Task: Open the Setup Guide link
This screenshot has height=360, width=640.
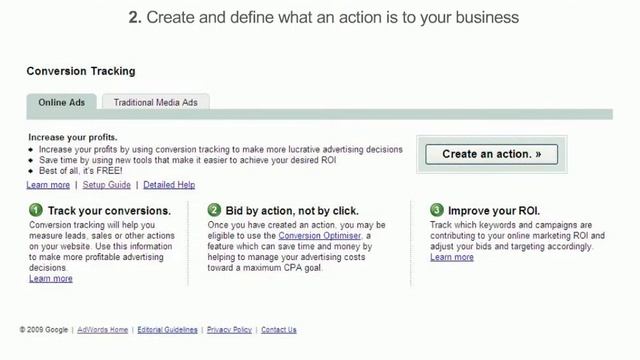Action: (107, 185)
